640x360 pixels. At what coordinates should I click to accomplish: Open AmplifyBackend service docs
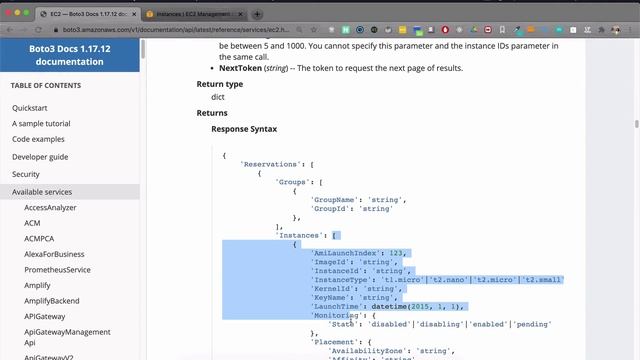point(51,301)
